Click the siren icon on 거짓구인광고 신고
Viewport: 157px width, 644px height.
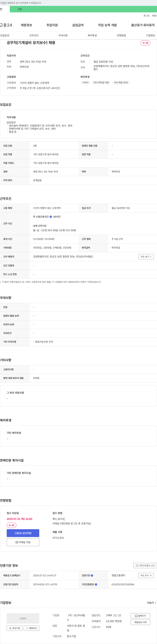[x=137, y=566]
